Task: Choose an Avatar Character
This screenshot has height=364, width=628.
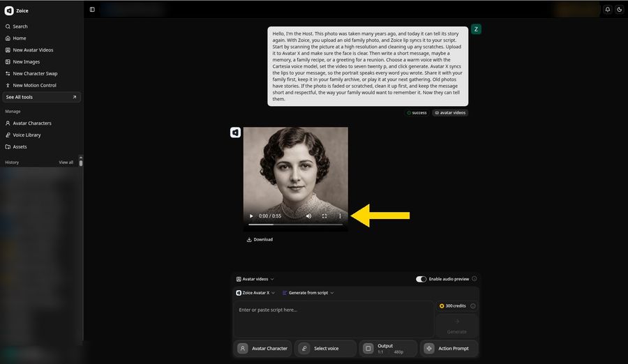Action: click(x=263, y=349)
